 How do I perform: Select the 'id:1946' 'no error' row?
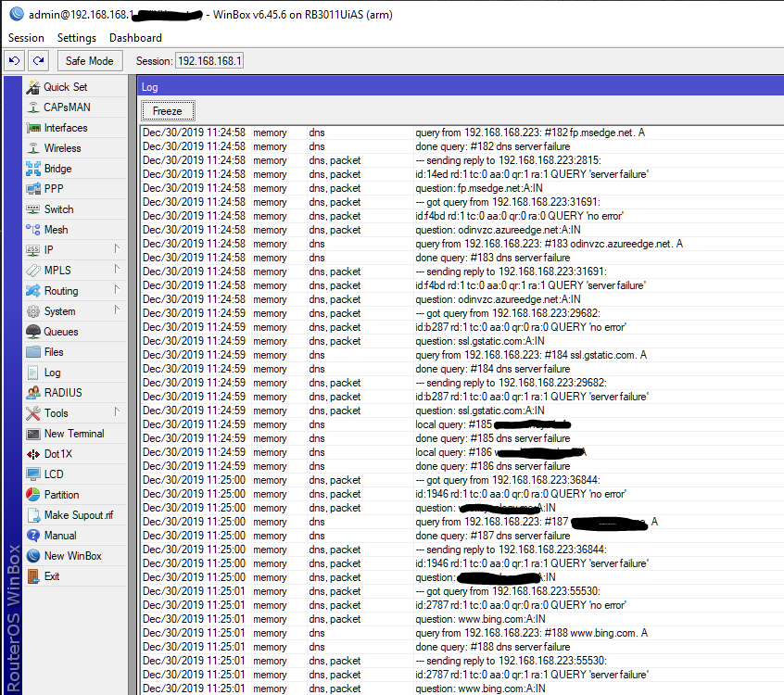coord(462,494)
